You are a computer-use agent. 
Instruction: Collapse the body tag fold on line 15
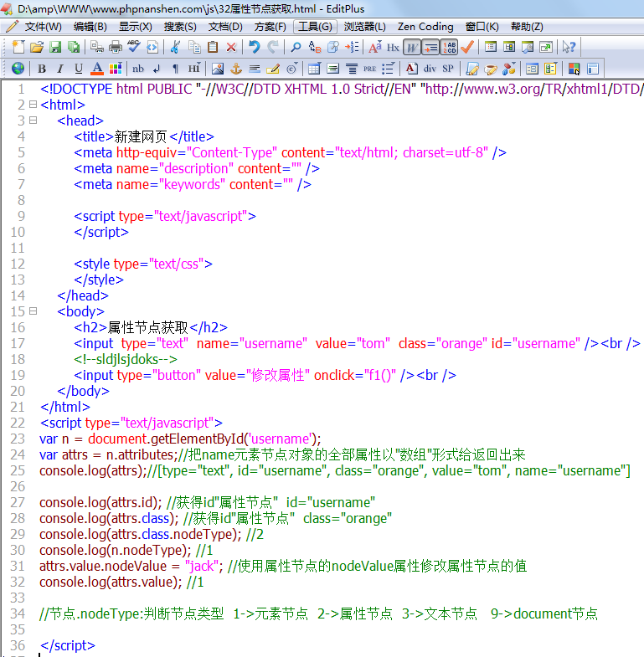(x=33, y=311)
